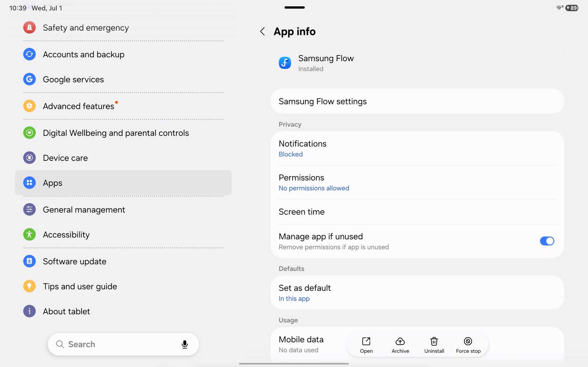This screenshot has width=588, height=367.
Task: Tap the microphone voice search icon
Action: click(x=185, y=344)
